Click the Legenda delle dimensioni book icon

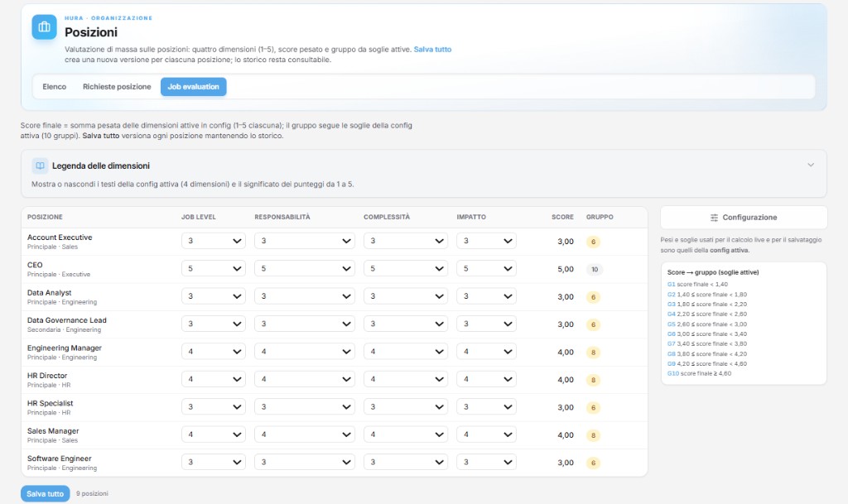(x=40, y=166)
